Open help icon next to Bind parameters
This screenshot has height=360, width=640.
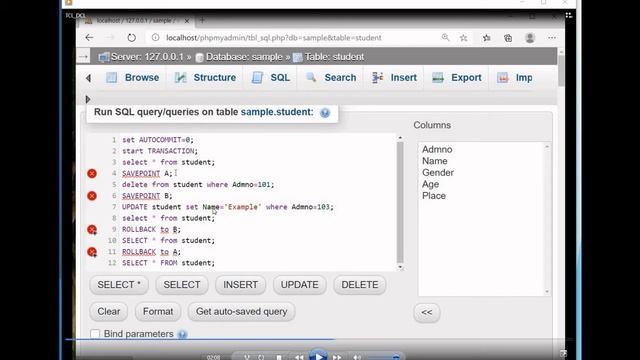182,334
